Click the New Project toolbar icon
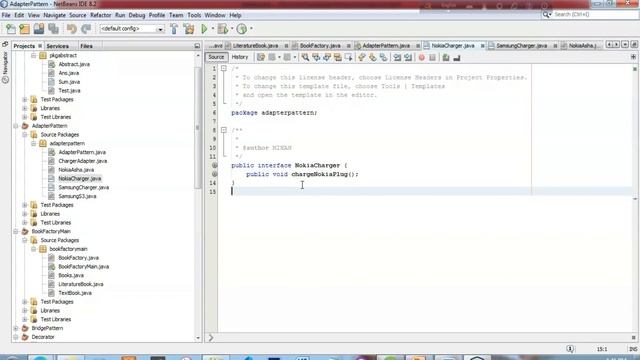The image size is (640, 360). point(24,29)
